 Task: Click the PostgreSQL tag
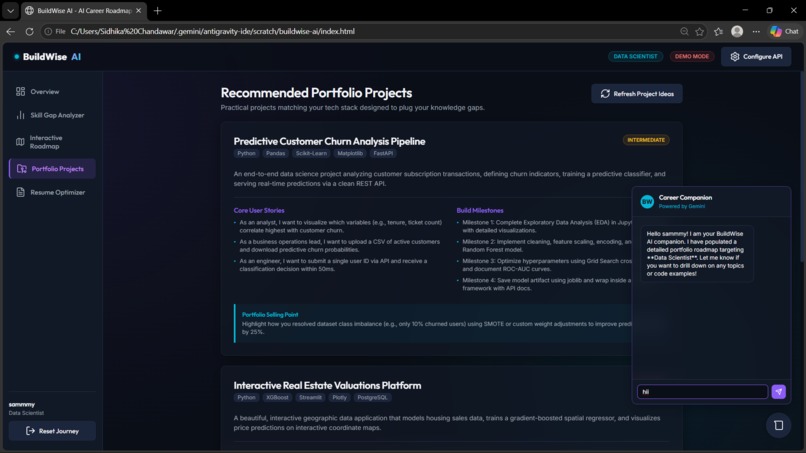[x=373, y=397]
